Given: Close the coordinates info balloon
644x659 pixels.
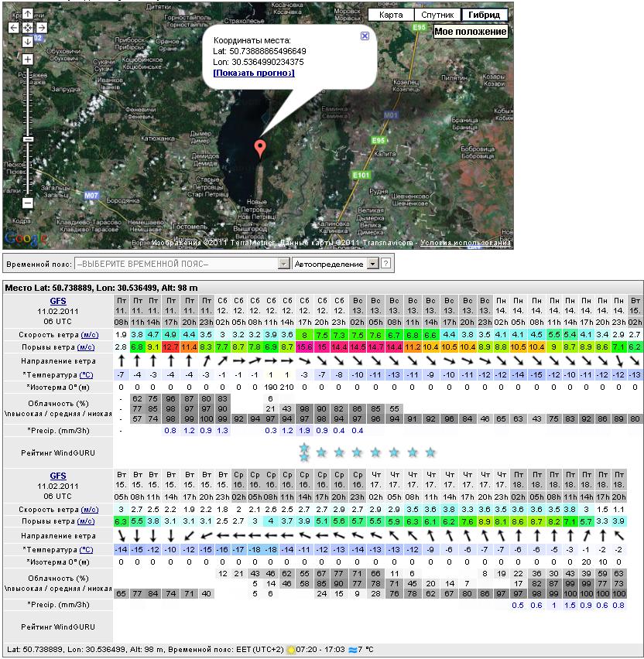Looking at the screenshot, I should (365, 36).
